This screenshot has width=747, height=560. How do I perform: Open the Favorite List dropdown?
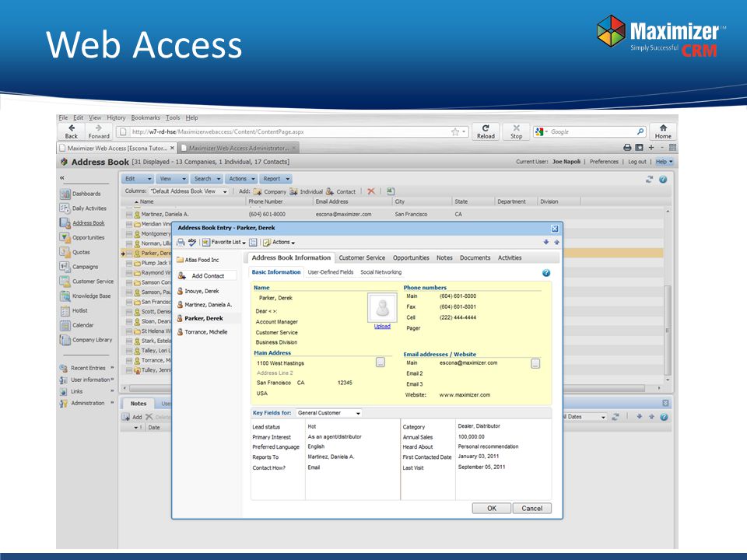[224, 243]
